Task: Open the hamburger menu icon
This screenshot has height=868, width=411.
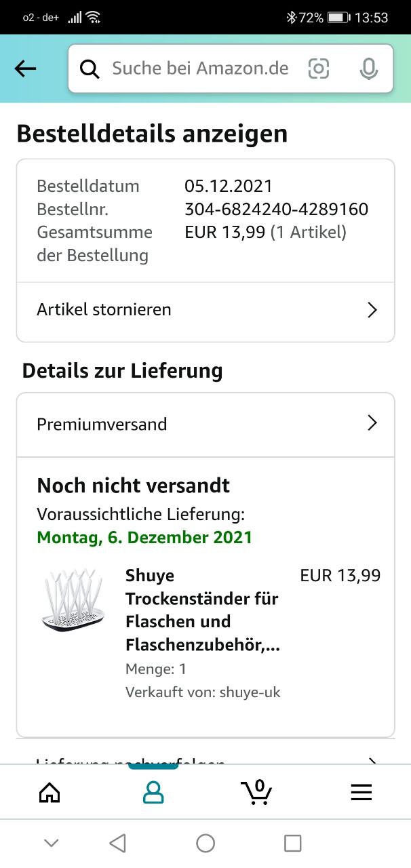Action: 361,792
